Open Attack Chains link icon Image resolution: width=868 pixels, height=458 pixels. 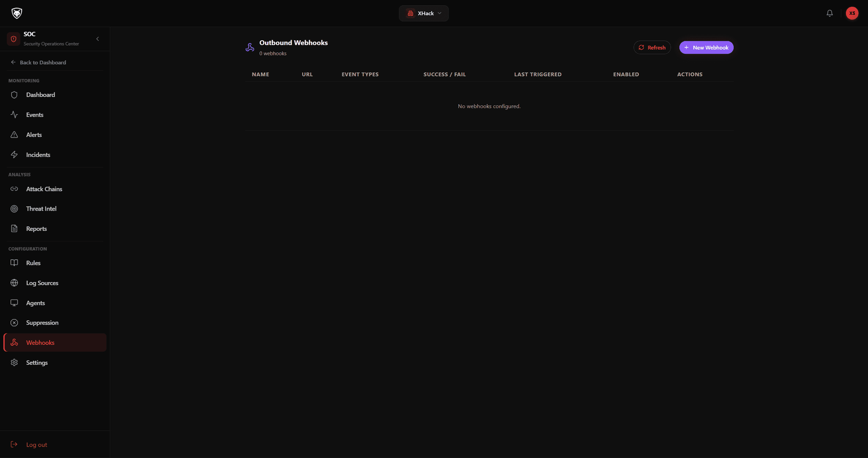tap(14, 189)
